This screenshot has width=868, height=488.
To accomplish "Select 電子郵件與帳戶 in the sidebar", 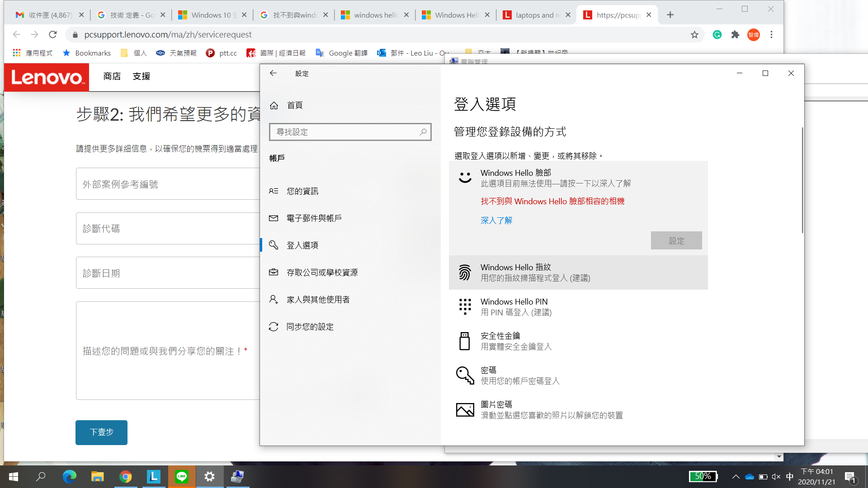I will point(314,218).
